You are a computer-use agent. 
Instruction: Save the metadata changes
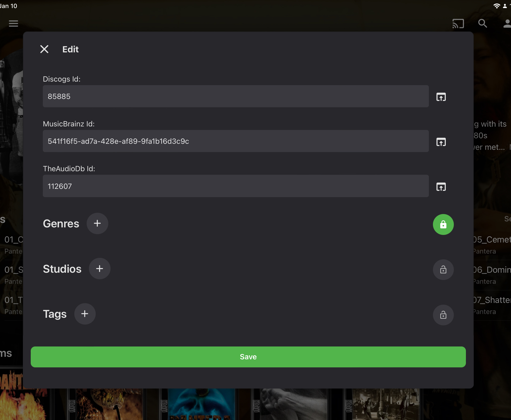248,357
